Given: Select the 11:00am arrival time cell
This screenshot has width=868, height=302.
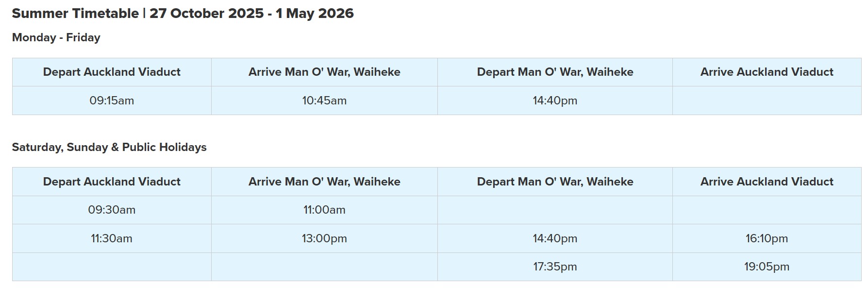Looking at the screenshot, I should pos(324,210).
